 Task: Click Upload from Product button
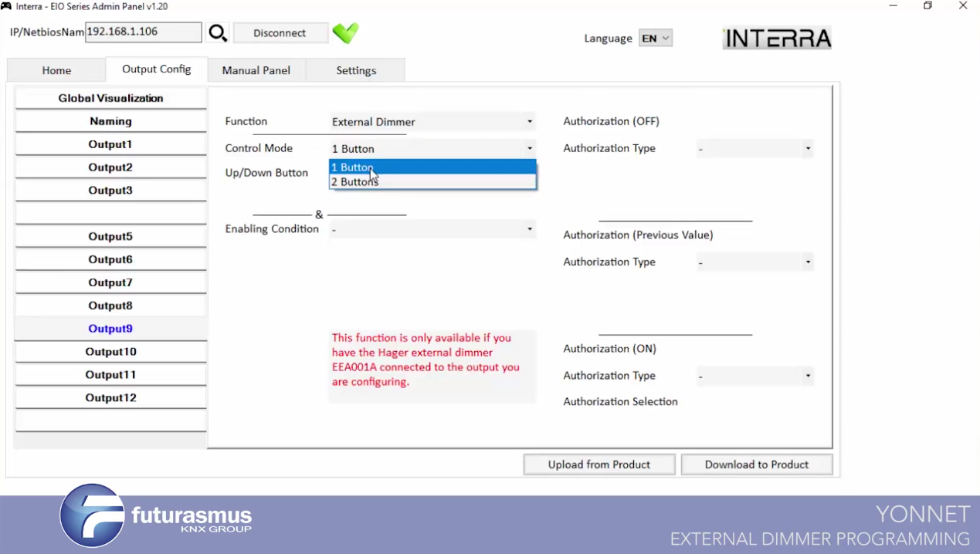tap(599, 464)
